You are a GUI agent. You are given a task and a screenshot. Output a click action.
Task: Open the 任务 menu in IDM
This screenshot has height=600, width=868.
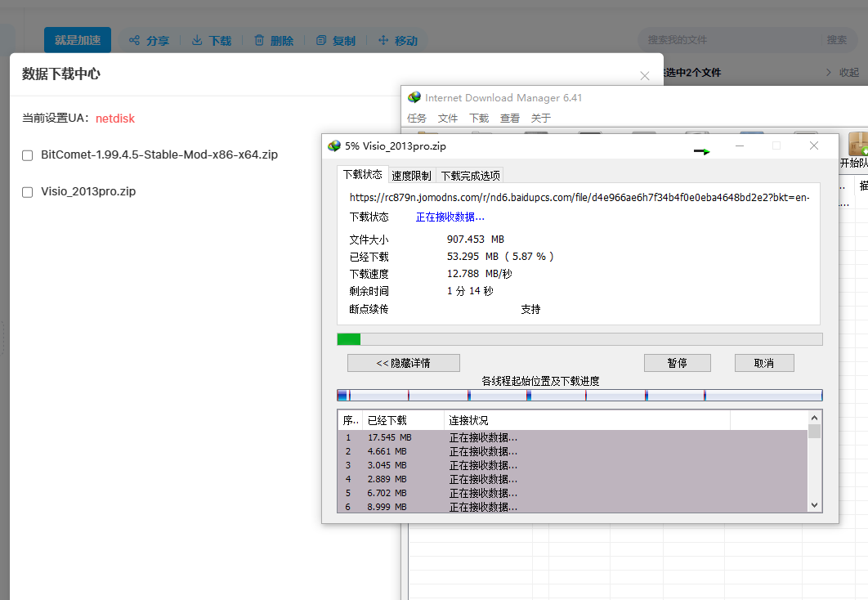coord(417,118)
